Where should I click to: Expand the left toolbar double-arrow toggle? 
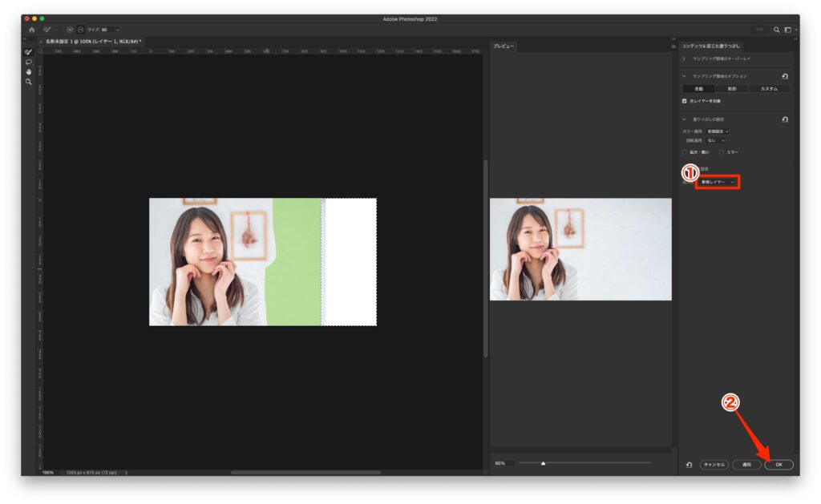pos(24,39)
